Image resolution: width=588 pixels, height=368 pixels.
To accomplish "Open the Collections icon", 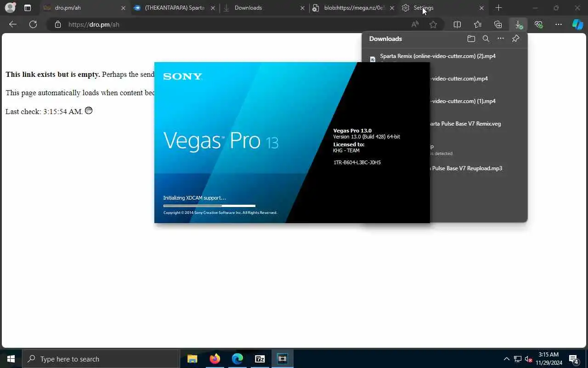I will (x=498, y=24).
